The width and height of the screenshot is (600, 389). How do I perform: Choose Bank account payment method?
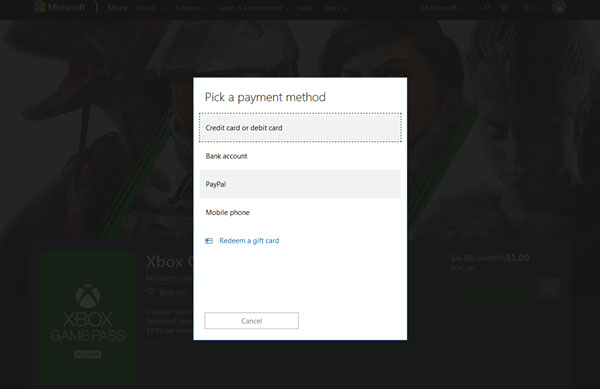coord(300,156)
